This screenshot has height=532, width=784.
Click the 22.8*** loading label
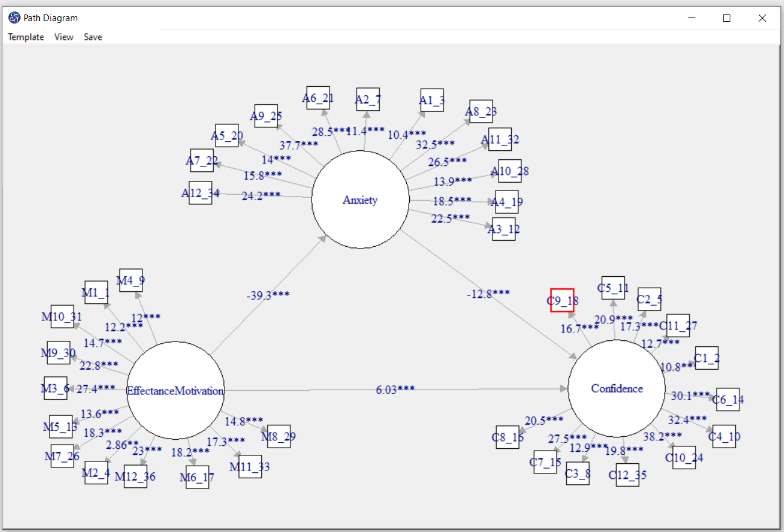[99, 365]
